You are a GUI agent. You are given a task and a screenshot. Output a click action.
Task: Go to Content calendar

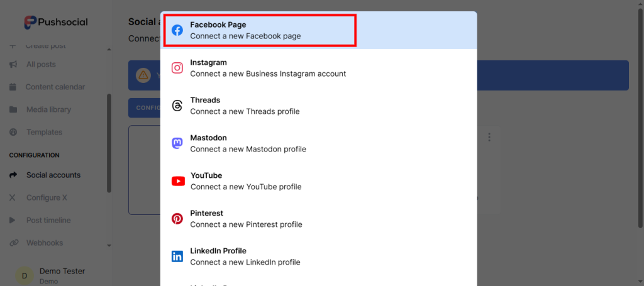tap(56, 87)
